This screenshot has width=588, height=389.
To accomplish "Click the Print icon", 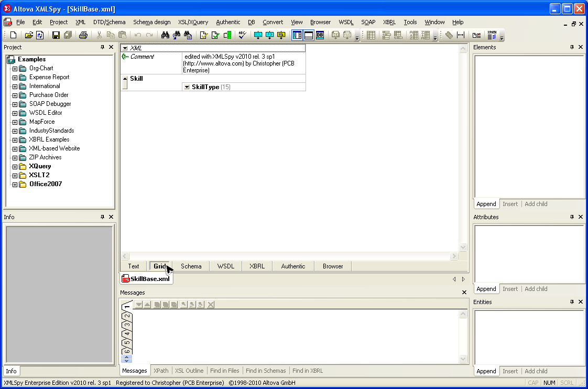I will [x=83, y=35].
